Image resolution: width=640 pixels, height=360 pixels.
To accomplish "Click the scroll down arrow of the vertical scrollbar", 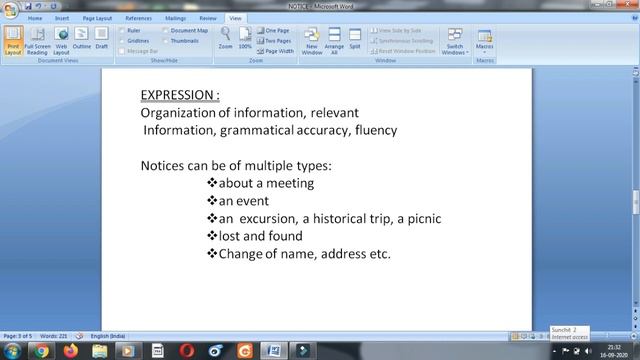I will pyautogui.click(x=636, y=303).
